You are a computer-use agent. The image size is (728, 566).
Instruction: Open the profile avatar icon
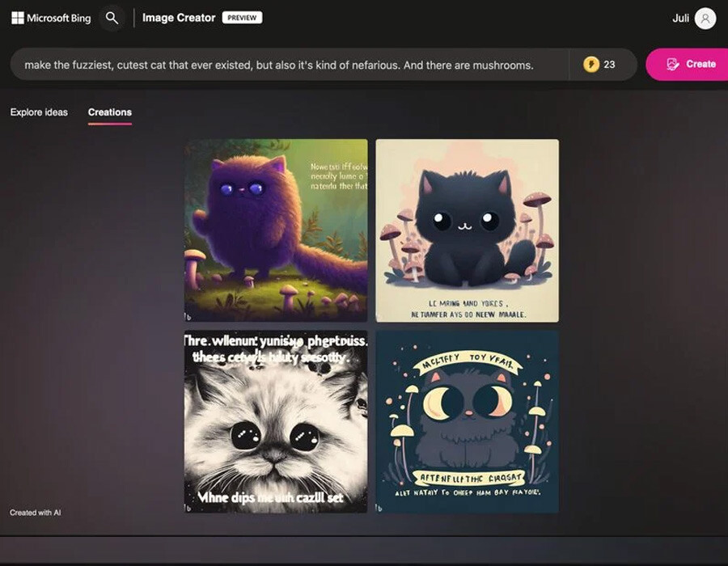point(705,18)
